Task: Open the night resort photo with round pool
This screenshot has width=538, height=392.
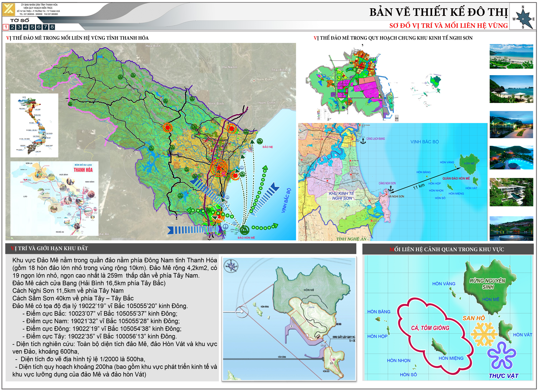Action: pyautogui.click(x=511, y=158)
